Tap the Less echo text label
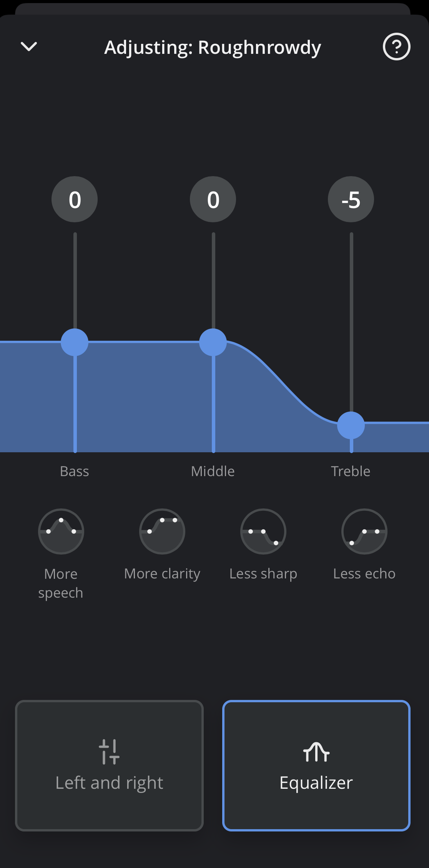Image resolution: width=429 pixels, height=868 pixels. pyautogui.click(x=364, y=573)
